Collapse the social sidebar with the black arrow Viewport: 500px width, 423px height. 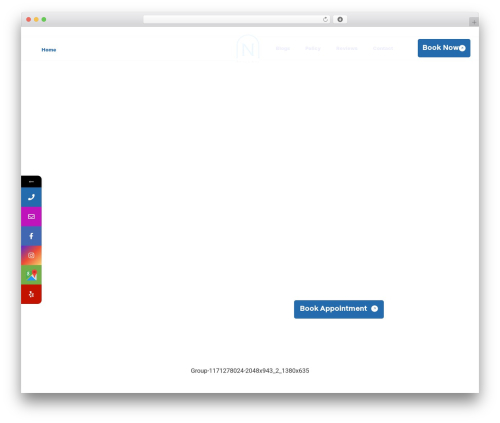[31, 182]
